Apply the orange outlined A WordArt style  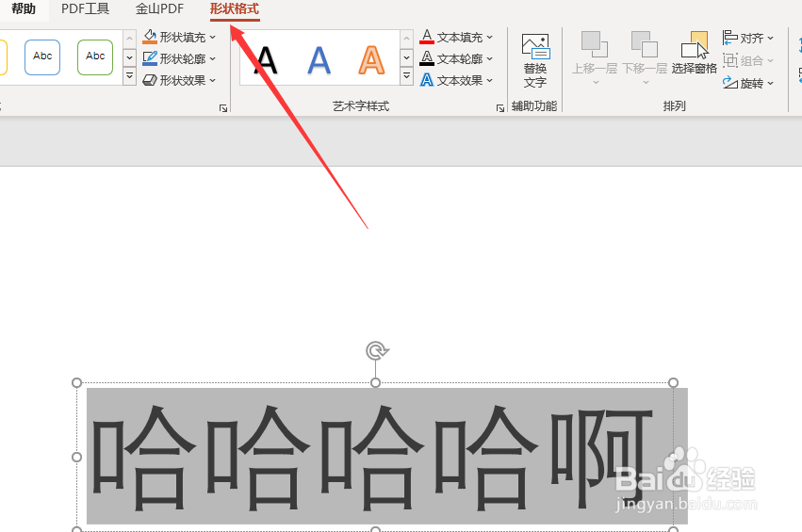(371, 60)
